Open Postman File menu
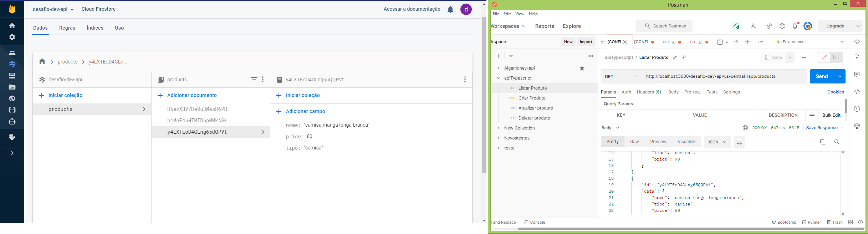 pyautogui.click(x=496, y=14)
